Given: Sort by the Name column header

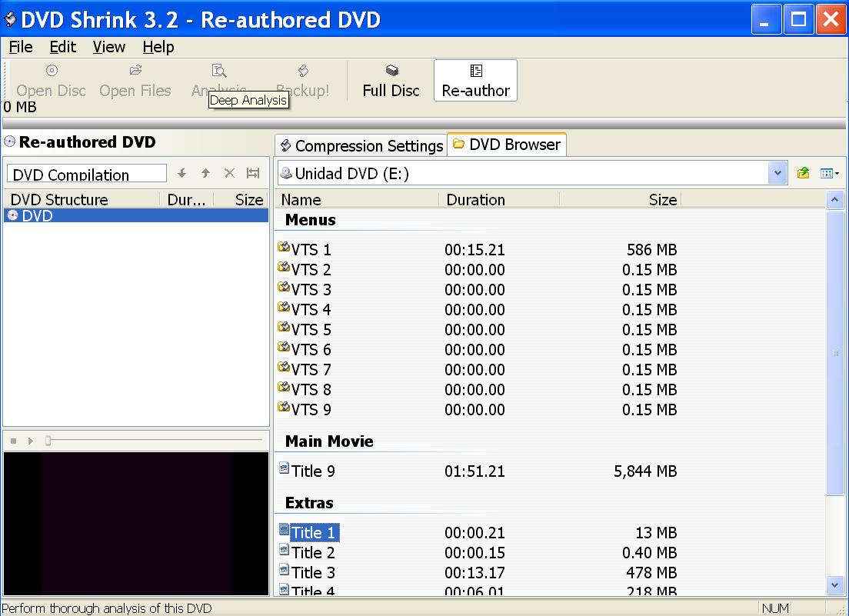Looking at the screenshot, I should click(x=358, y=200).
